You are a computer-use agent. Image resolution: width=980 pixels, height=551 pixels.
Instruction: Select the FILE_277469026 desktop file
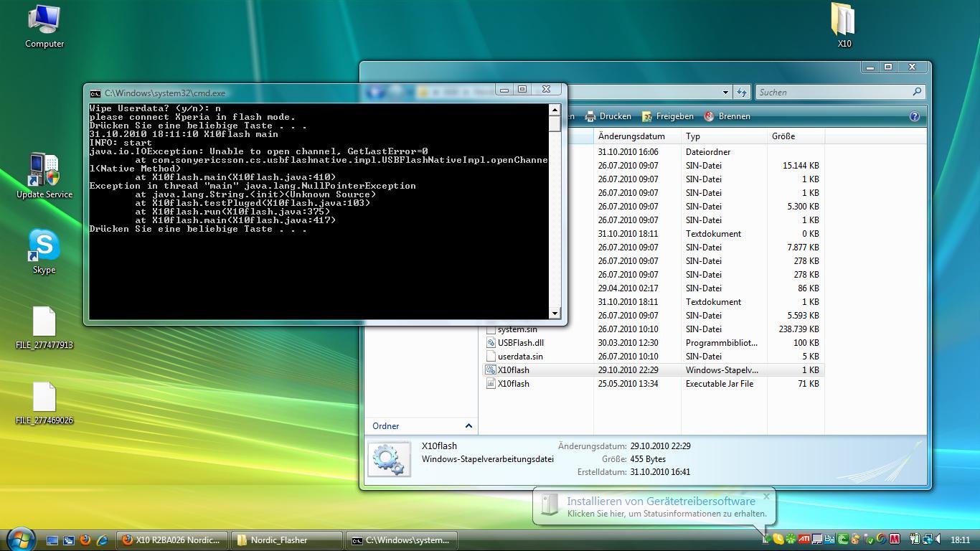coord(44,404)
